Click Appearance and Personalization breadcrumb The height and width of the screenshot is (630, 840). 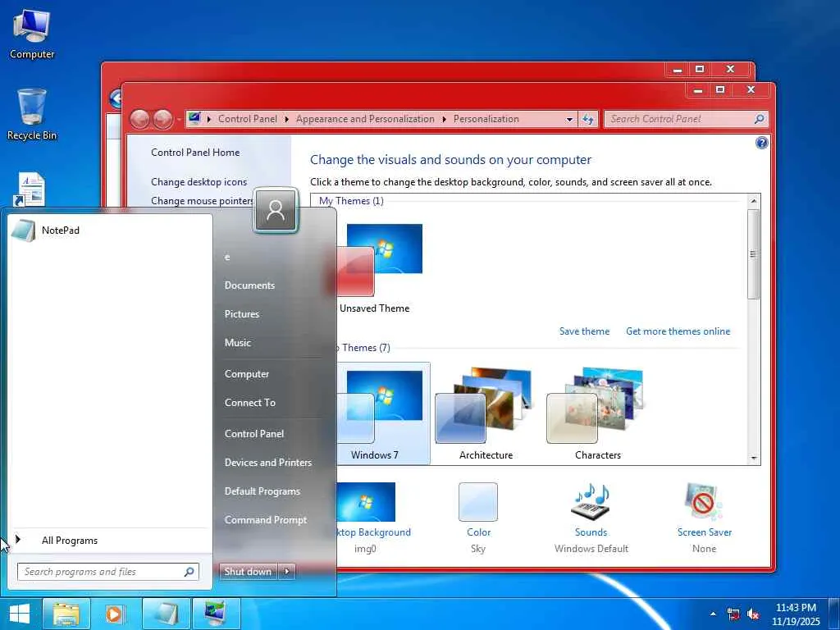[x=365, y=119]
